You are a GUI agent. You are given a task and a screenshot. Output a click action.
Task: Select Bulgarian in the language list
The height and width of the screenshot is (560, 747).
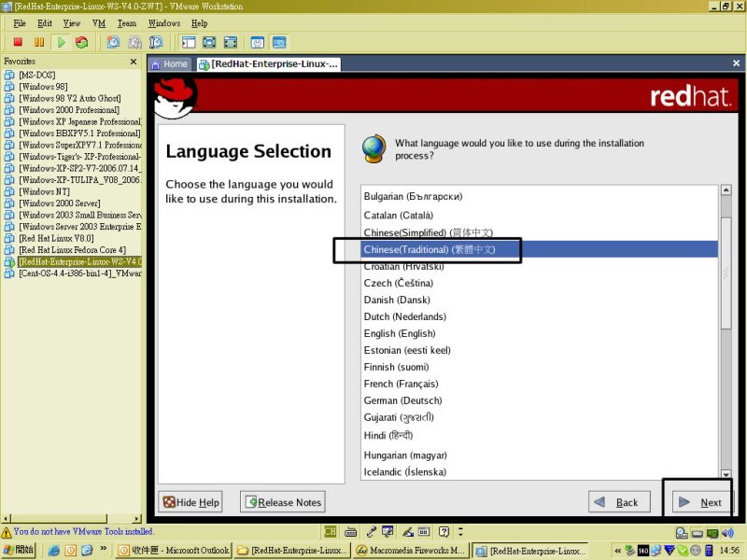pyautogui.click(x=539, y=196)
